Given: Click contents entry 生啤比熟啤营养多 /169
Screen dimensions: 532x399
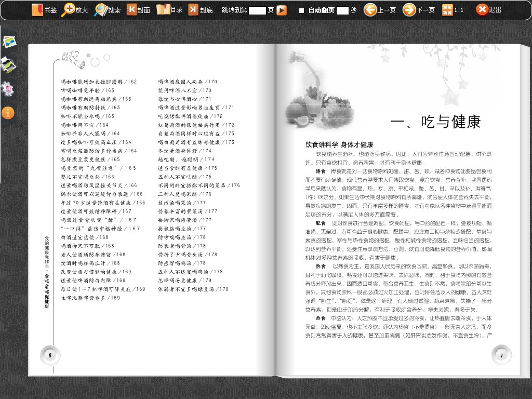Looking at the screenshot, I should [90, 298].
